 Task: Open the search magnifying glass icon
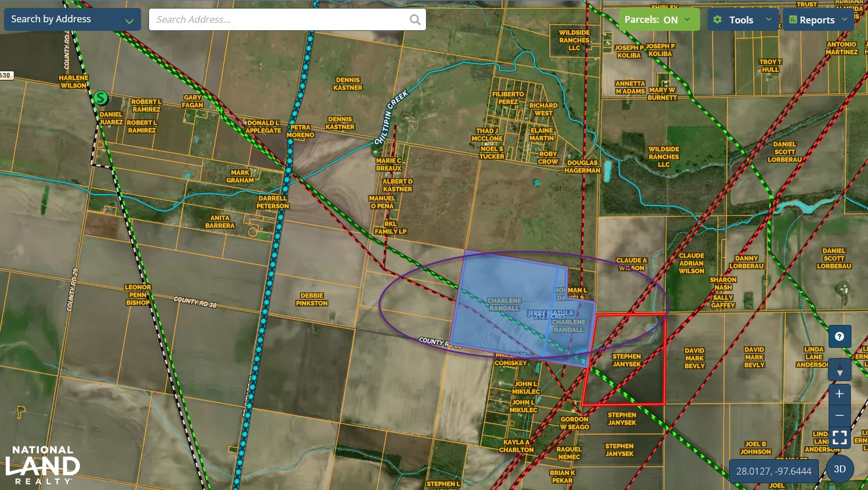[x=415, y=19]
